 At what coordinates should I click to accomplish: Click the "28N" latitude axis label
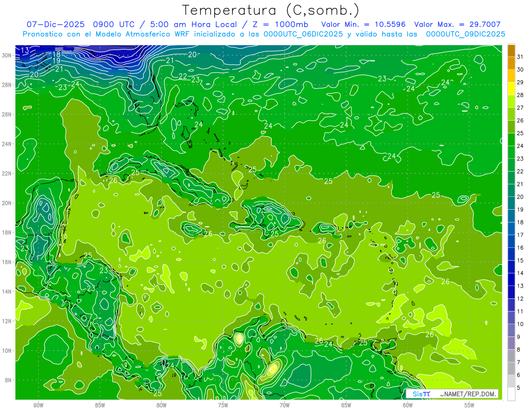(7, 85)
